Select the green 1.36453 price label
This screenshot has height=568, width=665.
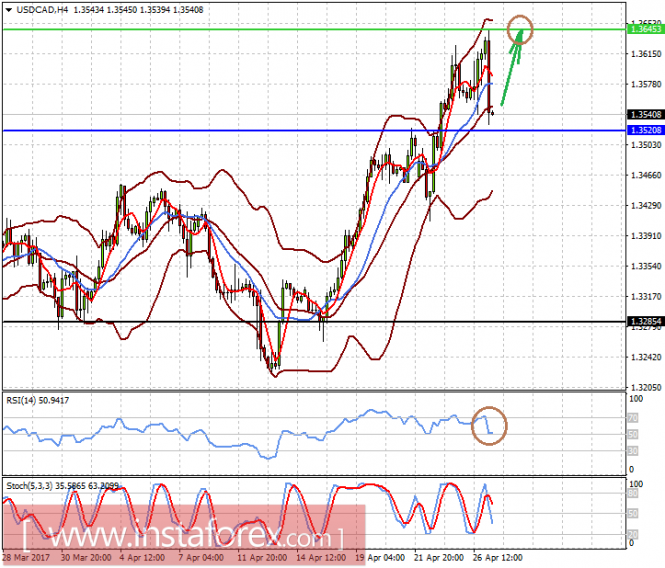(x=645, y=29)
